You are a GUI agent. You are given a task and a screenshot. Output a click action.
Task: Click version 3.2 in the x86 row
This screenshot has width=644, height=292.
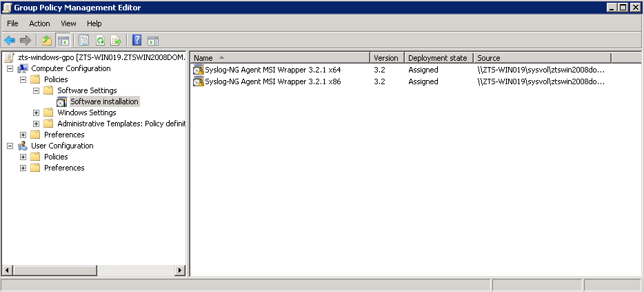click(379, 81)
